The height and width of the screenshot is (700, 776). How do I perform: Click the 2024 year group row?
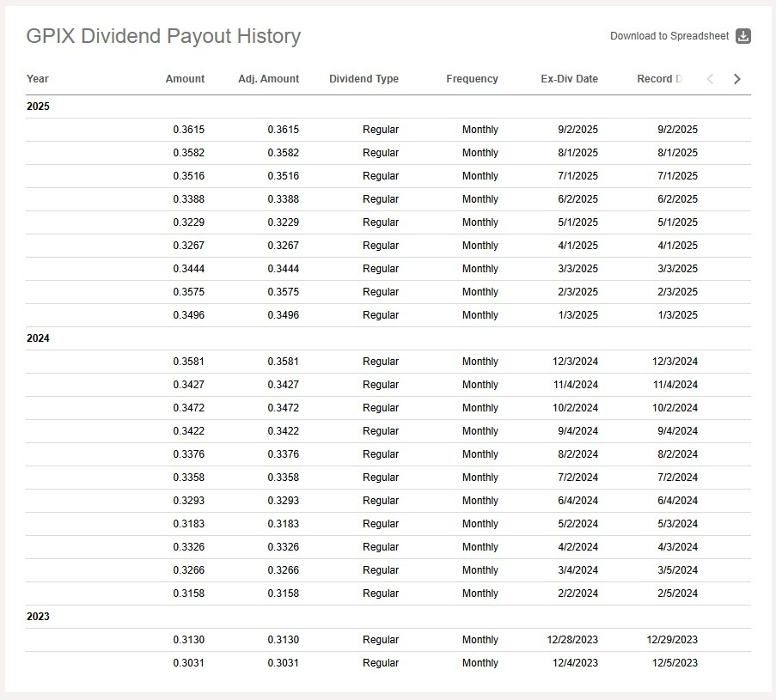click(x=388, y=338)
